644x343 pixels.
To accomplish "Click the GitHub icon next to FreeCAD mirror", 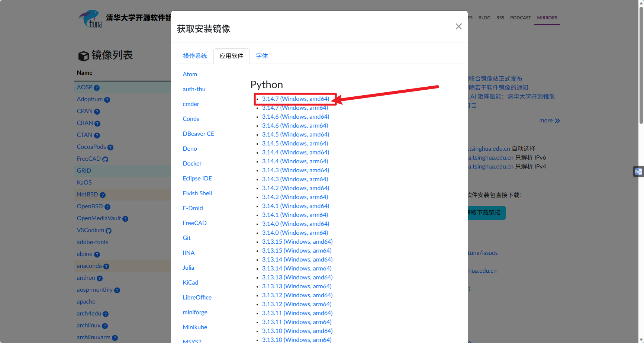I will coord(105,159).
